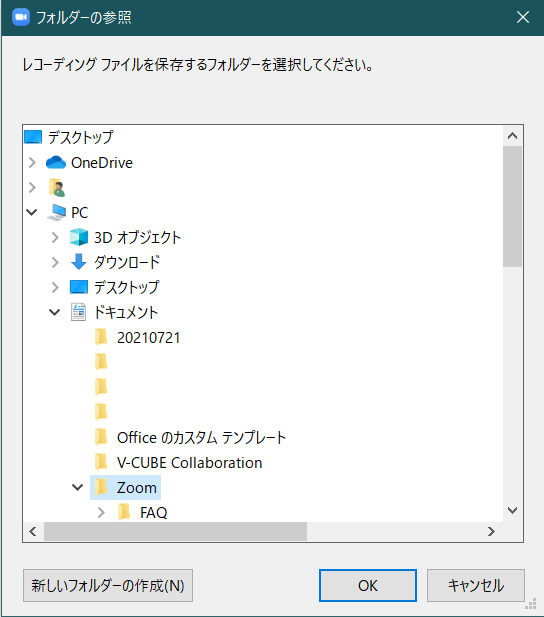Select the 3D オブジェクト cube icon
This screenshot has height=617, width=544.
pos(79,237)
